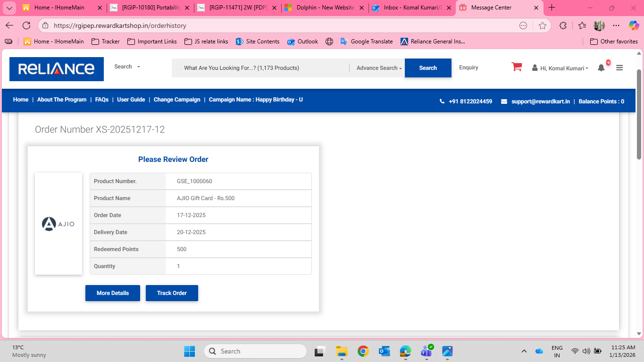Open the weather widget on taskbar
Viewport: 644px width, 362px height.
[29, 351]
